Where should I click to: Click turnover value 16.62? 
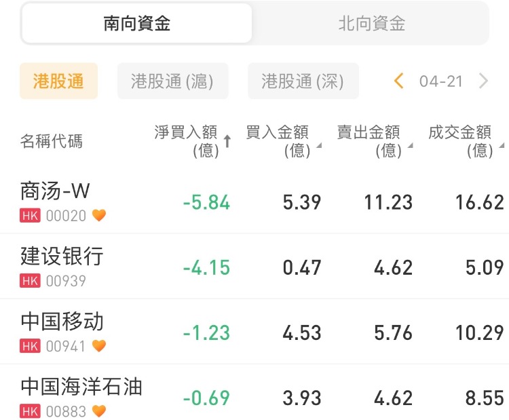480,202
